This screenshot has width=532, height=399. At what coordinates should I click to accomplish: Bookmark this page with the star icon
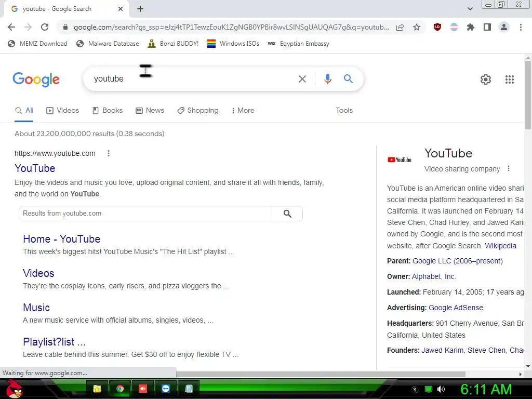417,27
